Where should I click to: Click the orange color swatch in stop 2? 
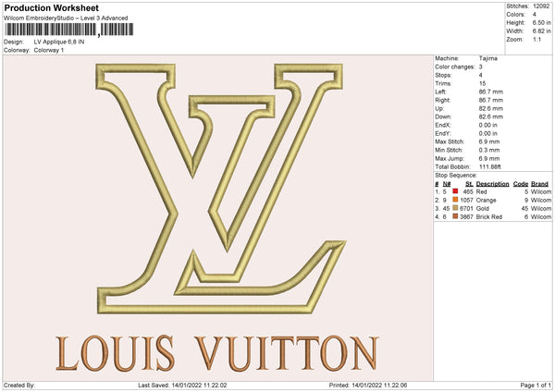pos(455,200)
